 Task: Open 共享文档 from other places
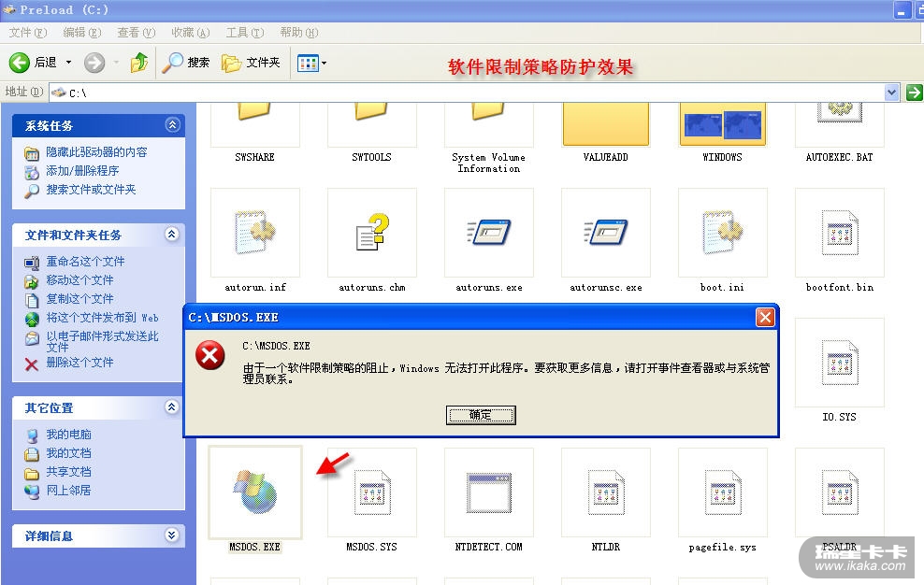point(68,473)
